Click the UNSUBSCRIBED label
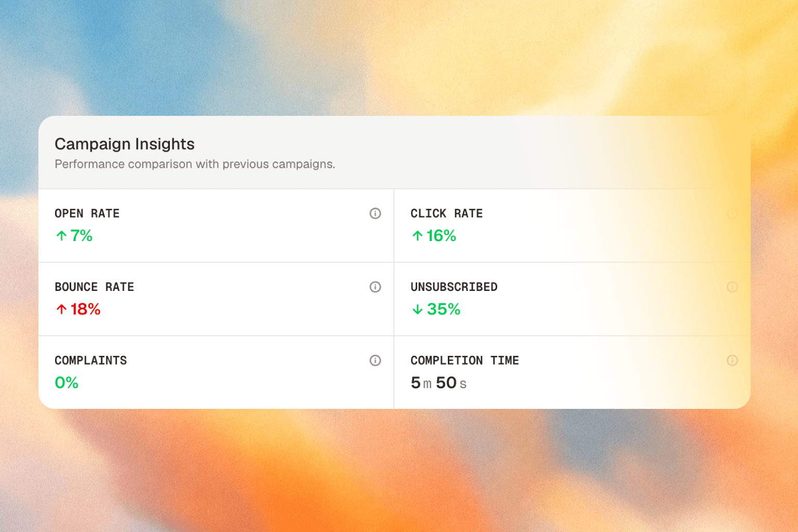 tap(454, 287)
